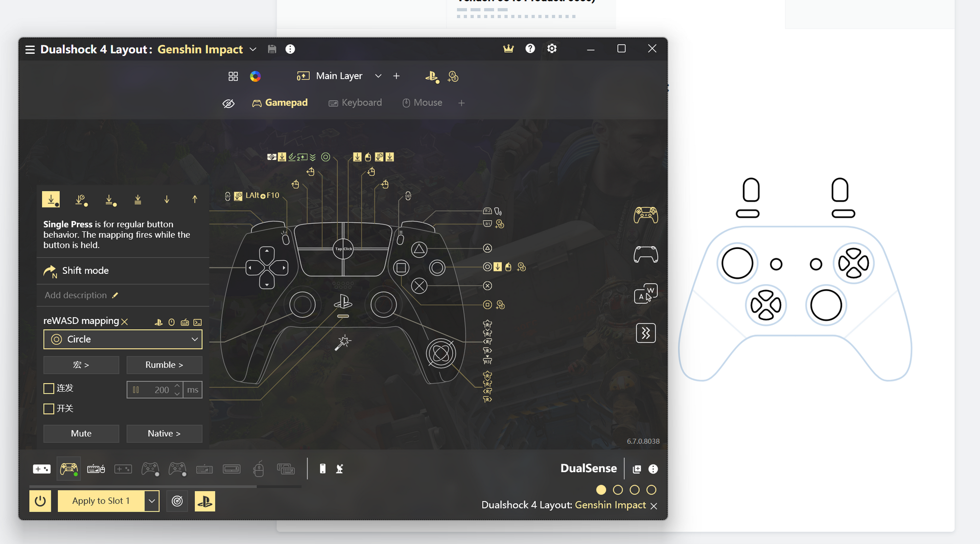Add a new sub-config with plus after Mouse tab

tap(462, 103)
